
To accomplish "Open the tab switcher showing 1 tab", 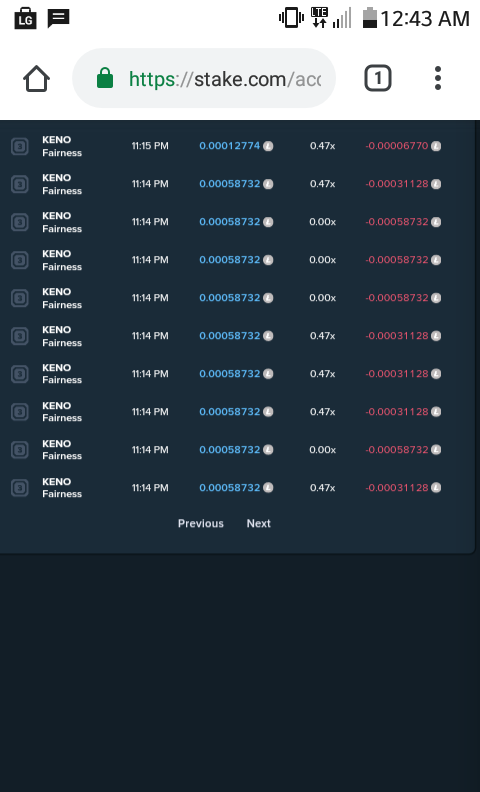I will pos(378,78).
